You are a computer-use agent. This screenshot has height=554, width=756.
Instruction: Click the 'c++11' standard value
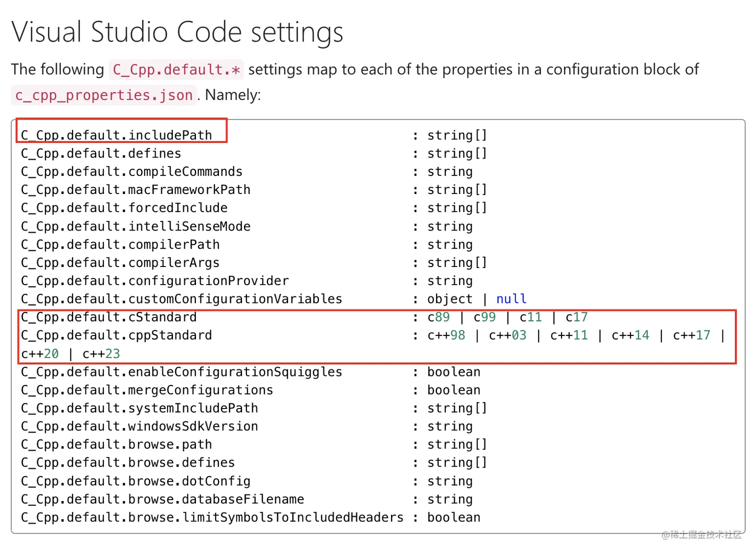pyautogui.click(x=569, y=335)
